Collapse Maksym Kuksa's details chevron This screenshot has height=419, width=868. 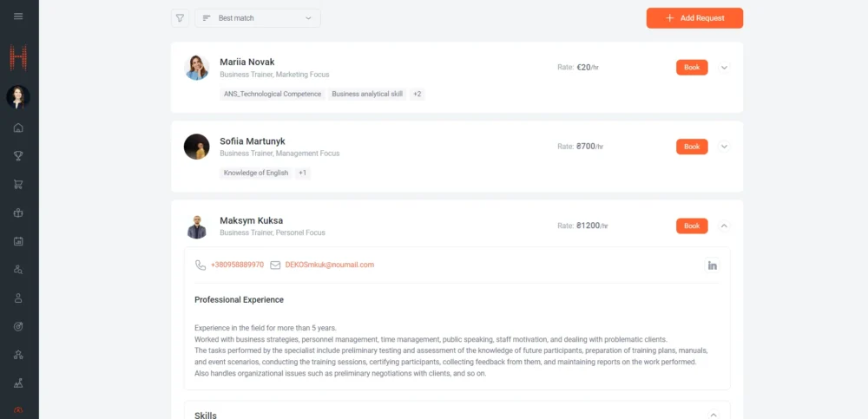point(725,226)
